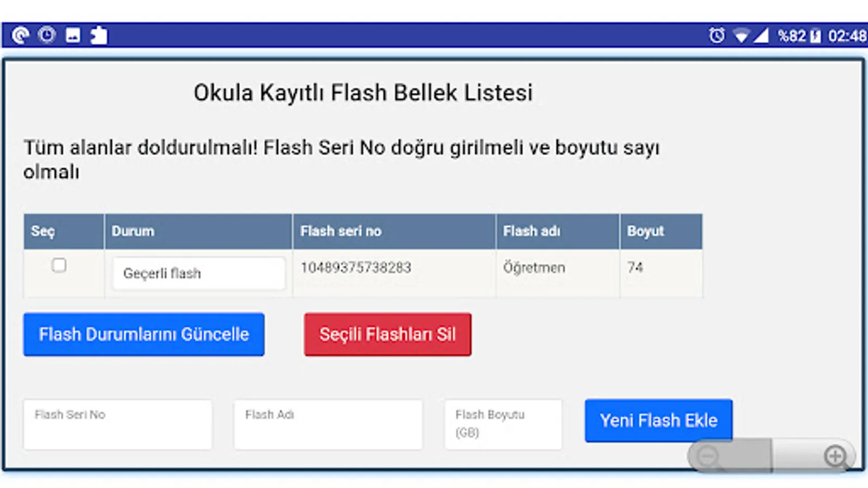The image size is (868, 488).
Task: Open the image notification icon
Action: tap(73, 36)
